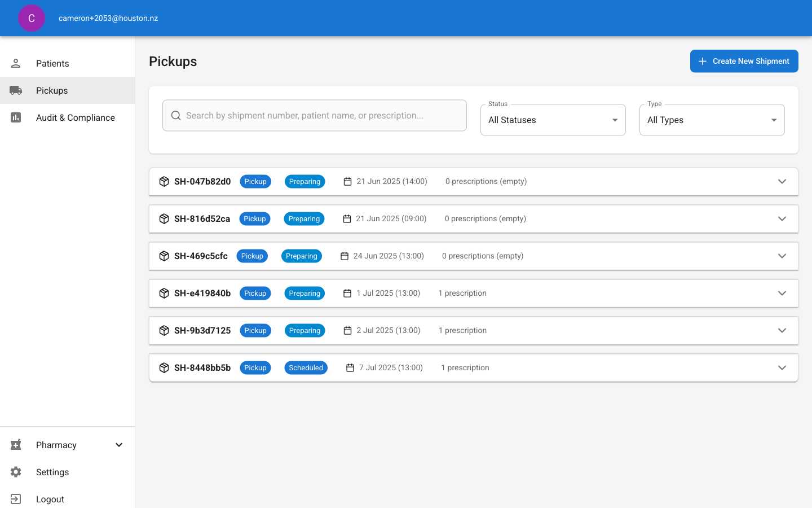The width and height of the screenshot is (812, 508).
Task: Focus the shipment search field
Action: (x=315, y=115)
